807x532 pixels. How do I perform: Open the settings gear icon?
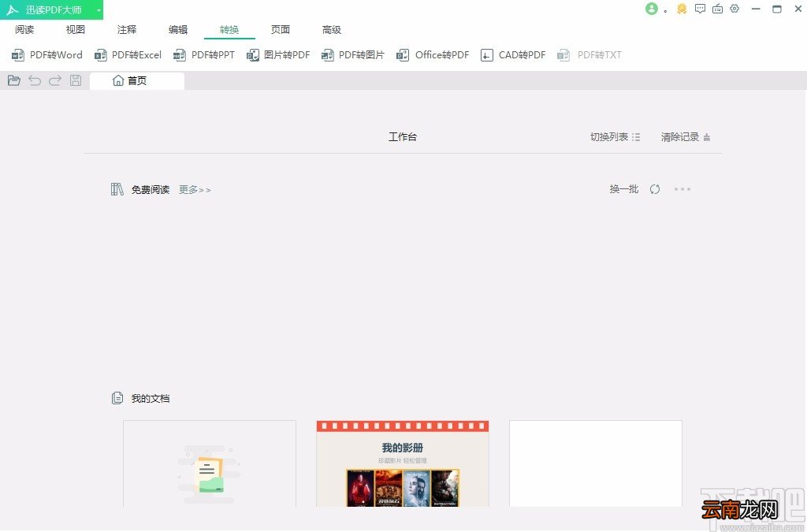click(734, 9)
